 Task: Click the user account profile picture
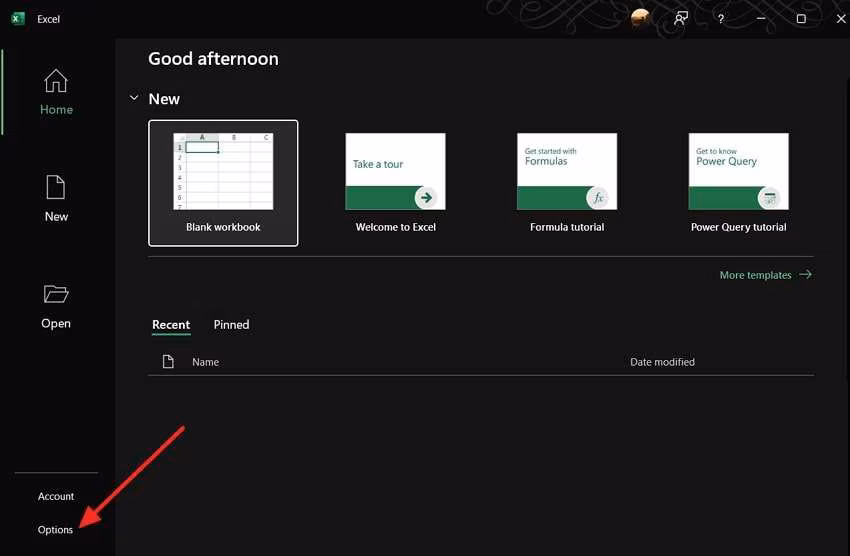[640, 18]
